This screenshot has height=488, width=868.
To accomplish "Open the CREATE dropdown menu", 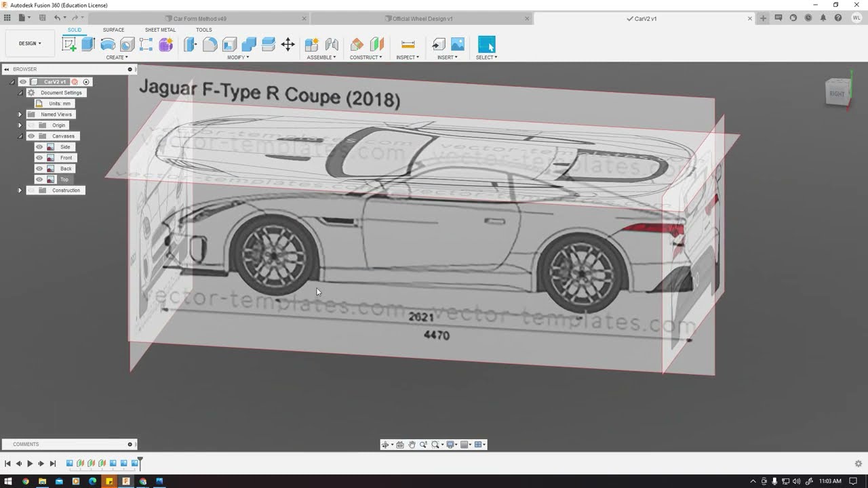I will click(x=117, y=58).
